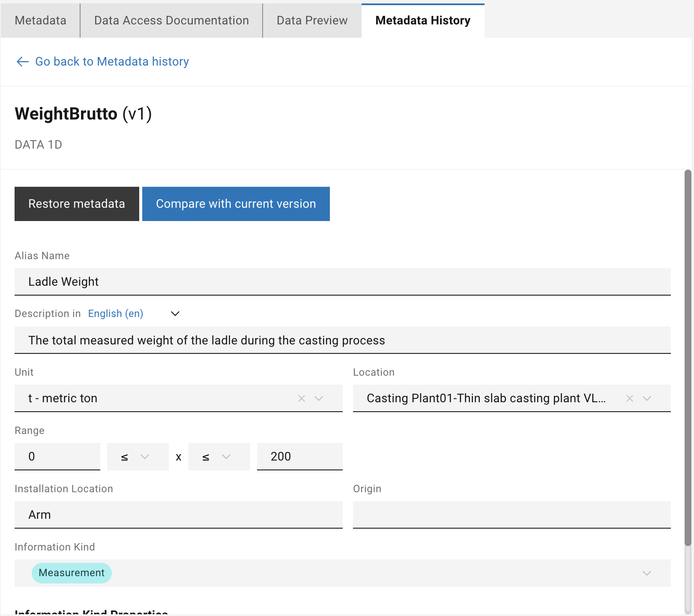This screenshot has width=694, height=616.
Task: Clear the Unit field with X icon
Action: click(x=302, y=398)
